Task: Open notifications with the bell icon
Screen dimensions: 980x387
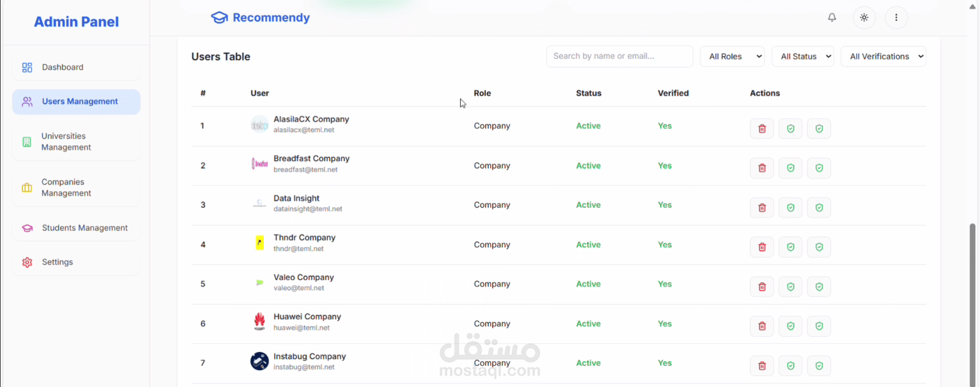Action: point(832,17)
